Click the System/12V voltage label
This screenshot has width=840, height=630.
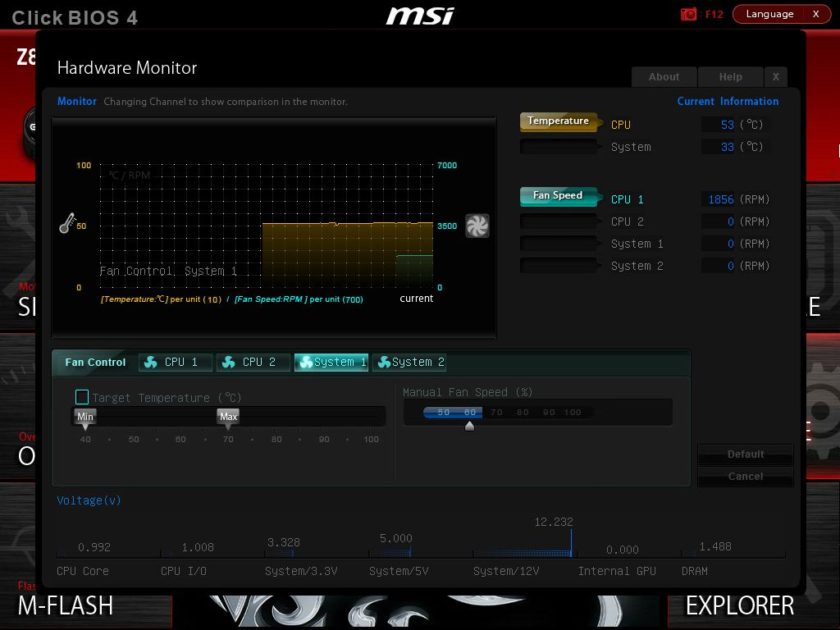[506, 571]
